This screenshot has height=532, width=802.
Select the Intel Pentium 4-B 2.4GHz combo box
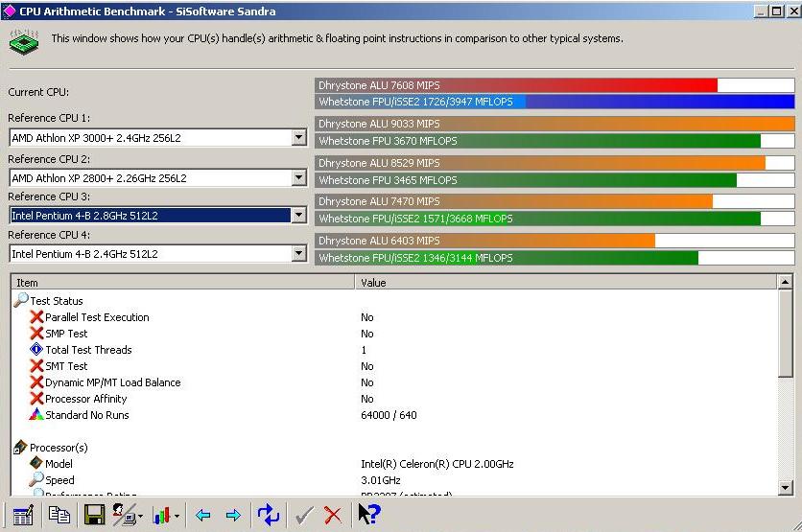[x=157, y=253]
